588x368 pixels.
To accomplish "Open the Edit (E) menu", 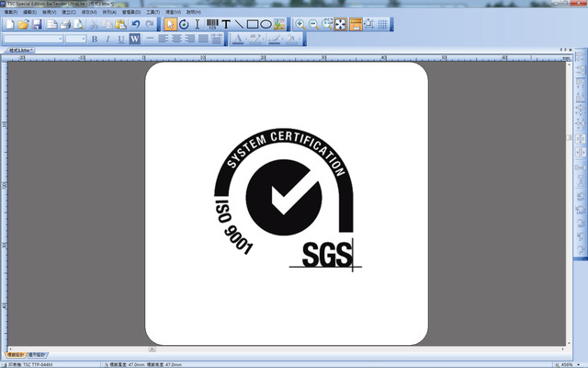I will [x=30, y=12].
